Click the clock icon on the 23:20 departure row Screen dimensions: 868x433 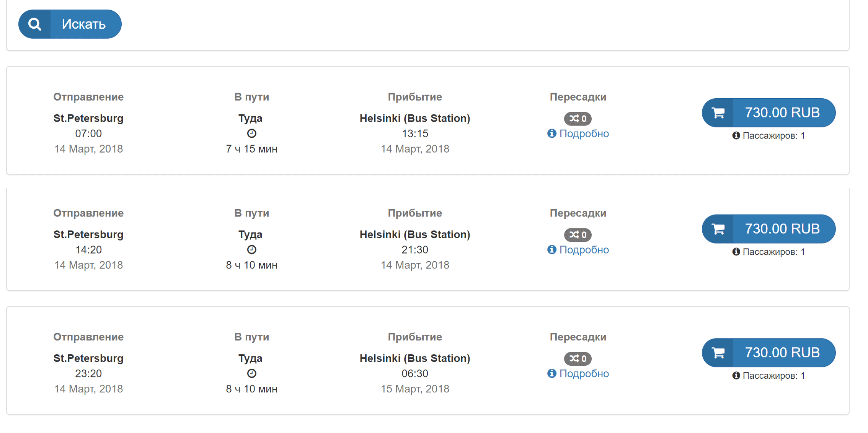pos(251,373)
